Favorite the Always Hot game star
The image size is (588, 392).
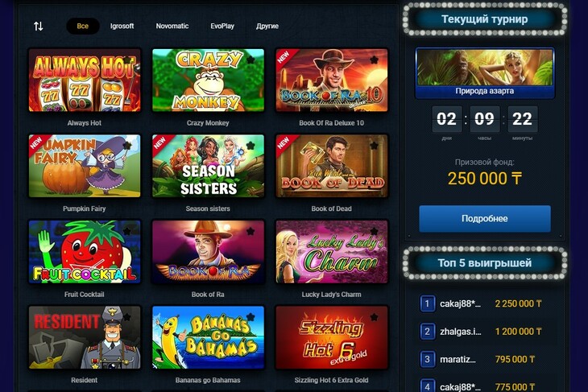[x=127, y=60]
